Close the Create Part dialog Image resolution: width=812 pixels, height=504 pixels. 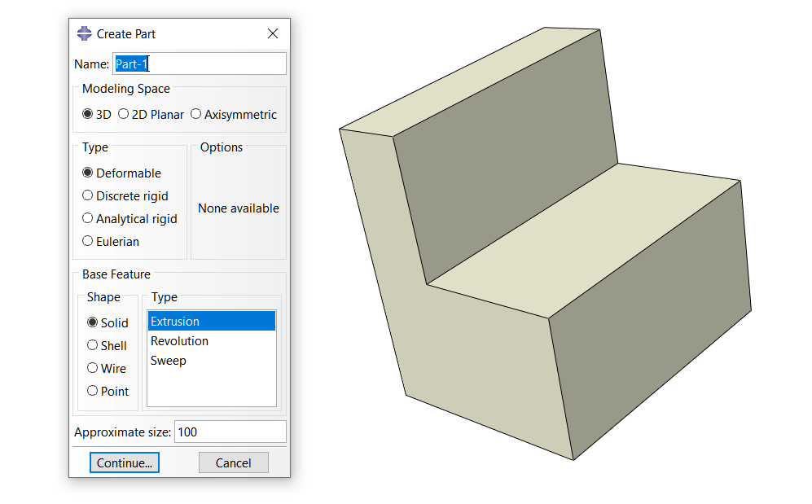(x=273, y=33)
